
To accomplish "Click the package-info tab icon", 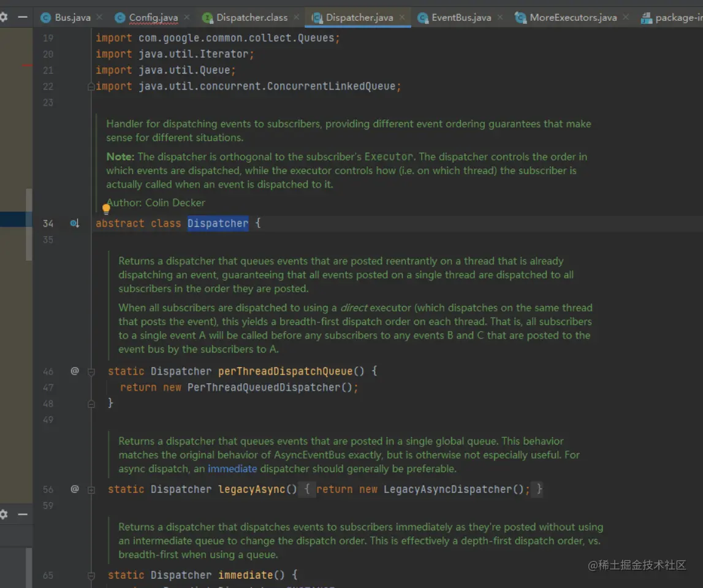I will 646,18.
